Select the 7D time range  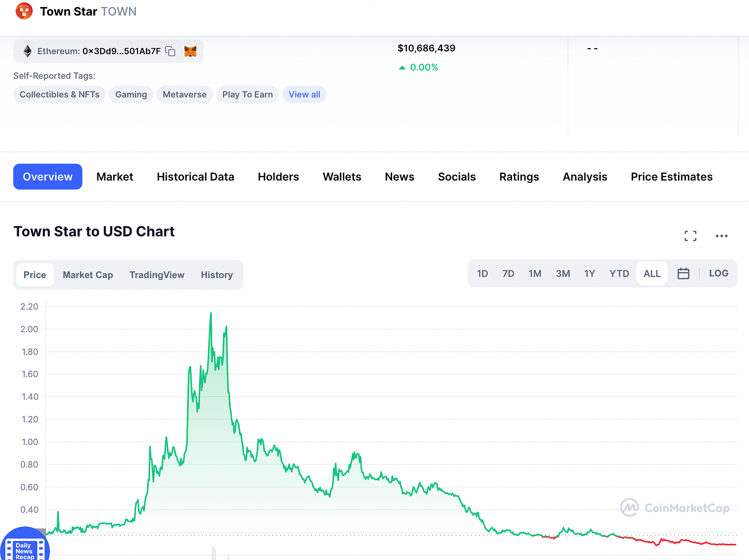point(508,273)
